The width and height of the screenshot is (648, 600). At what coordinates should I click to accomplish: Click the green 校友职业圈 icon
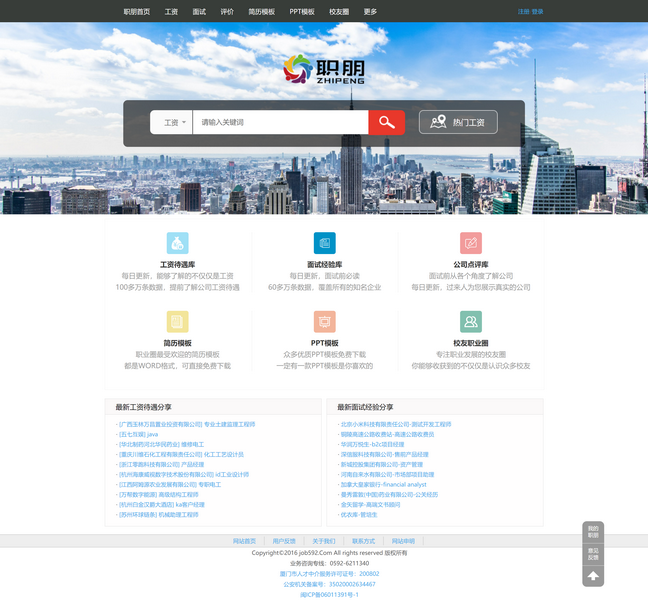471,321
